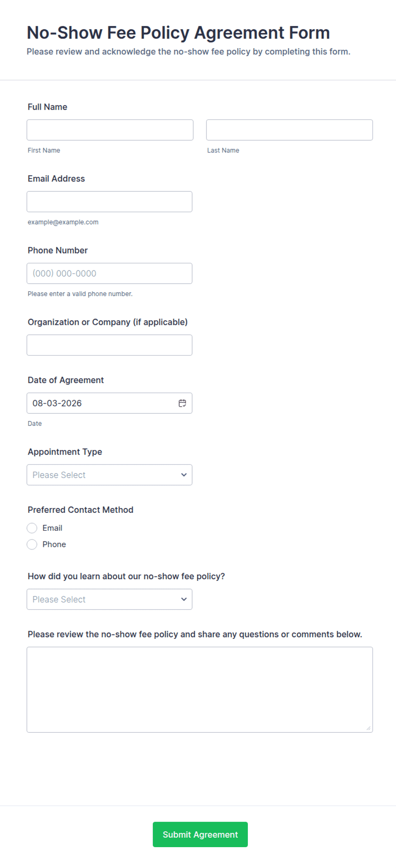Viewport: 396px width, 868px height.
Task: Expand the how-did-you-learn policy dropdown
Action: (x=109, y=599)
